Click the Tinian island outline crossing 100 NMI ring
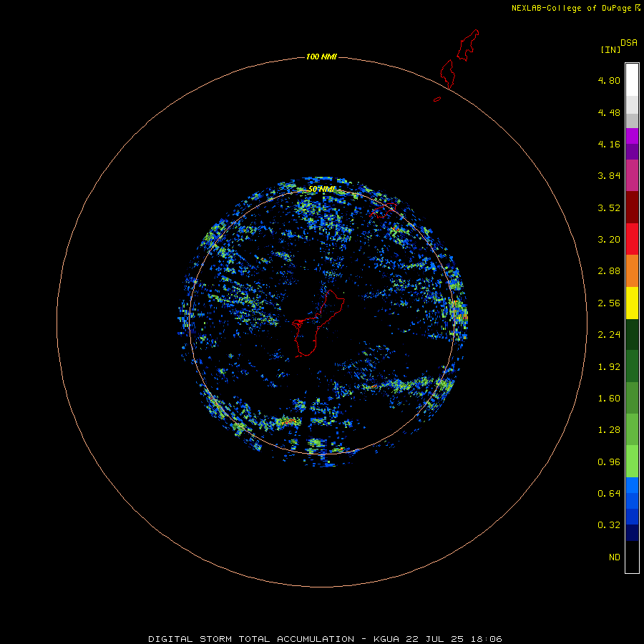The height and width of the screenshot is (644, 644). pos(448,74)
